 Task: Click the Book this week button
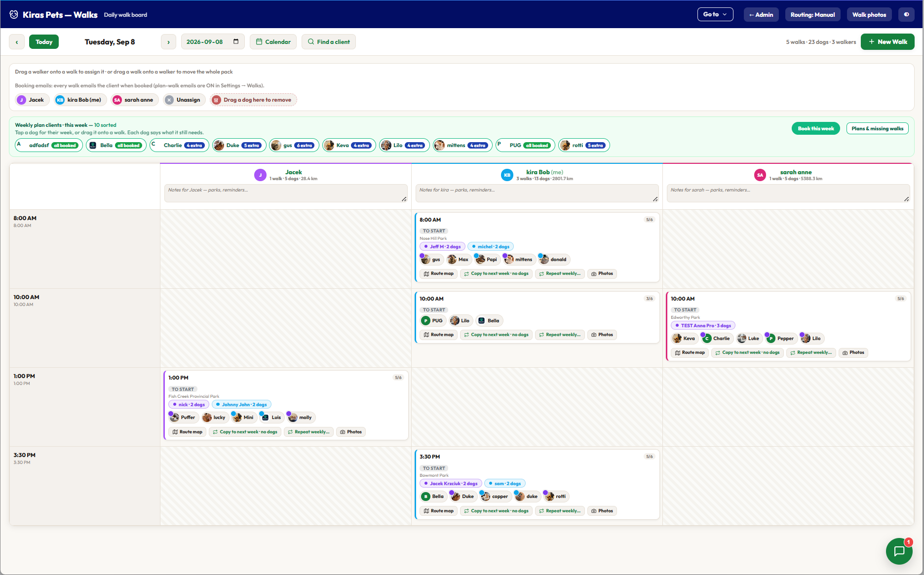coord(815,128)
